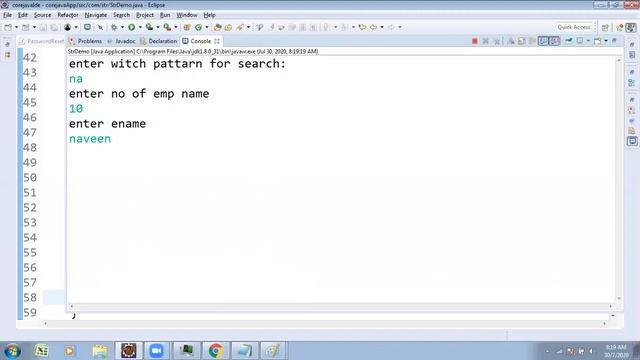The image size is (640, 360).
Task: Open the Window menu
Action: 187,15
